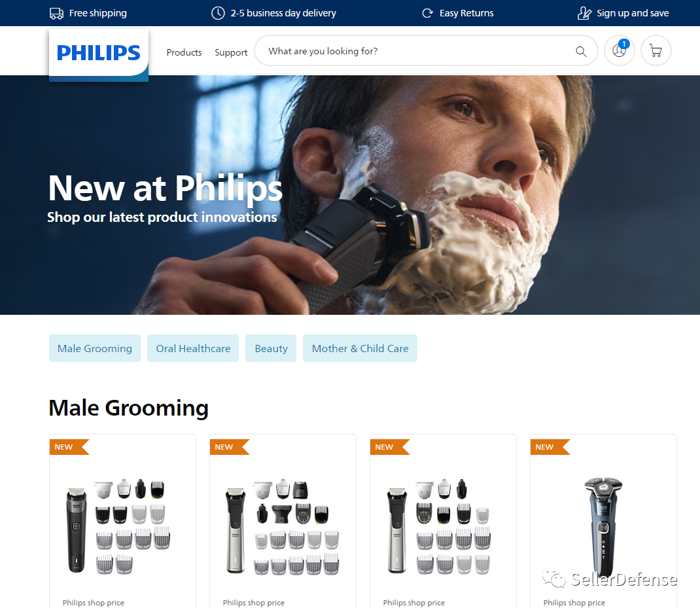The height and width of the screenshot is (608, 700).
Task: Select the Beauty category tab
Action: [x=271, y=348]
